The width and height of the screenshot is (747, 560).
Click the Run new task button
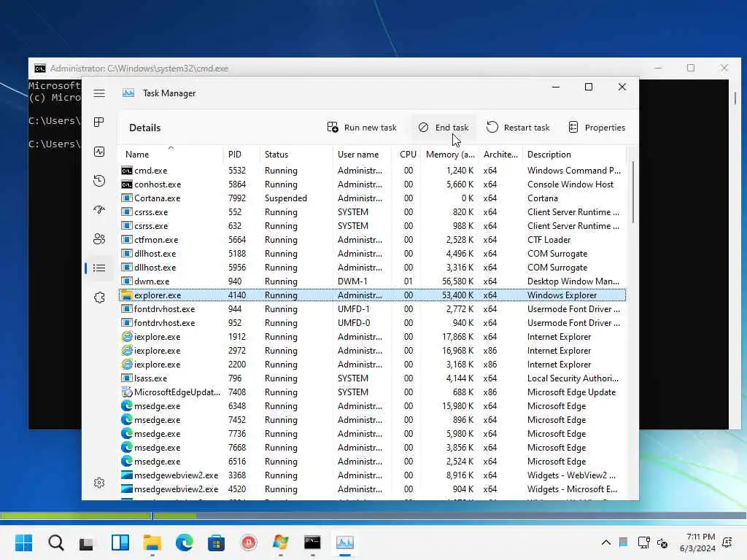pos(362,128)
